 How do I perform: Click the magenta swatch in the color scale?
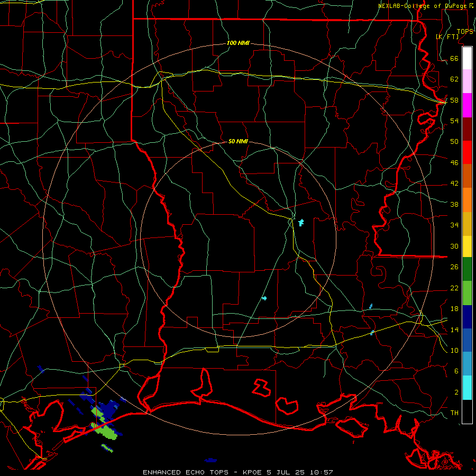[x=467, y=105]
